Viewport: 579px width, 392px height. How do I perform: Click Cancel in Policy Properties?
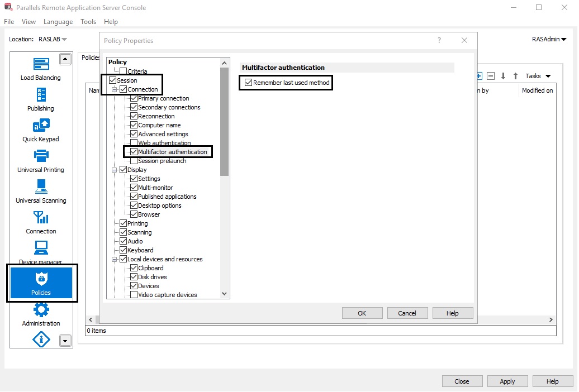tap(407, 313)
